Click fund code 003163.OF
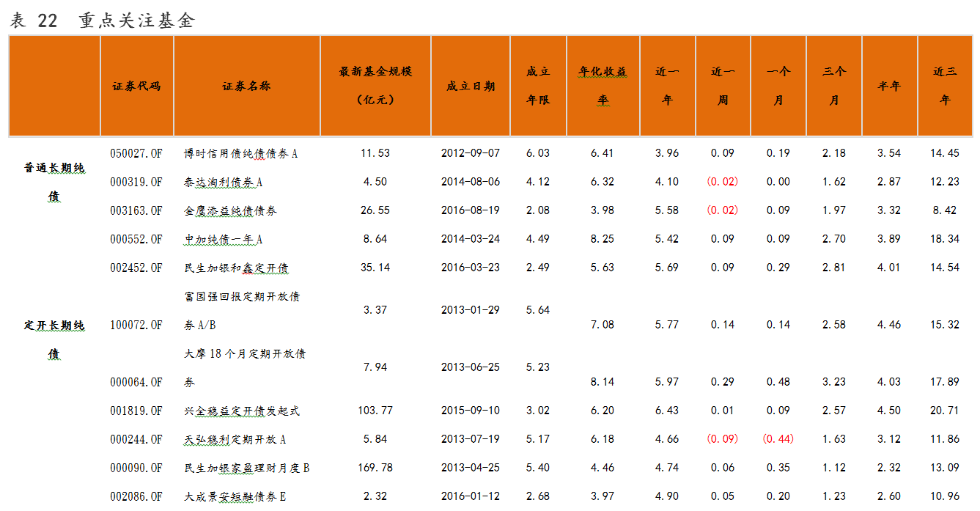 coord(136,210)
